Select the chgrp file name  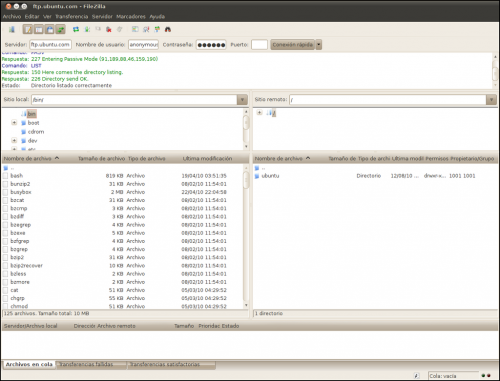(17, 298)
